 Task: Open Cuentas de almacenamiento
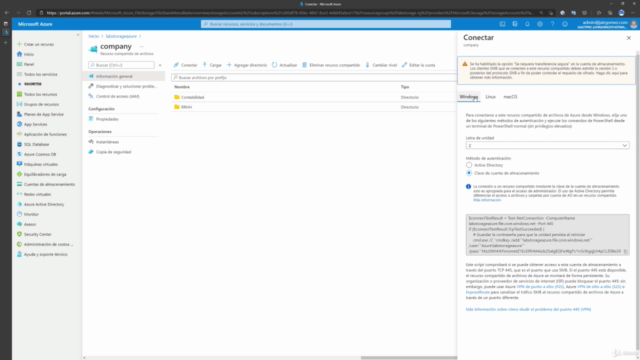[46, 184]
